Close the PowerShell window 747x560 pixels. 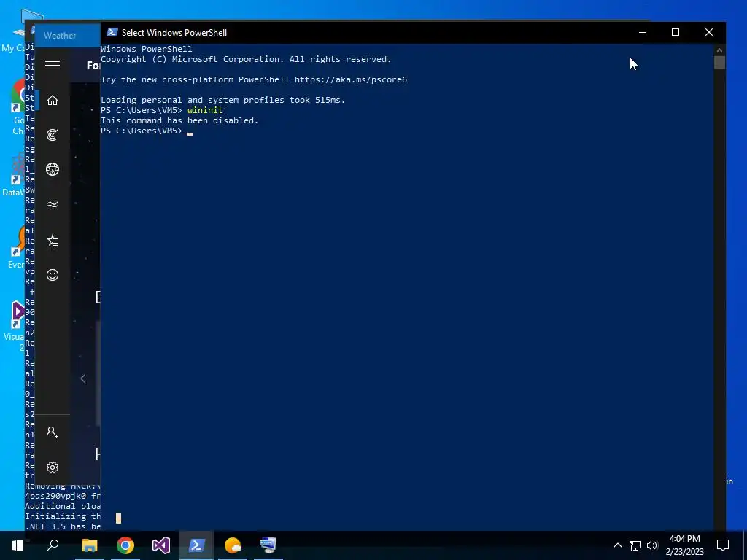tap(709, 32)
